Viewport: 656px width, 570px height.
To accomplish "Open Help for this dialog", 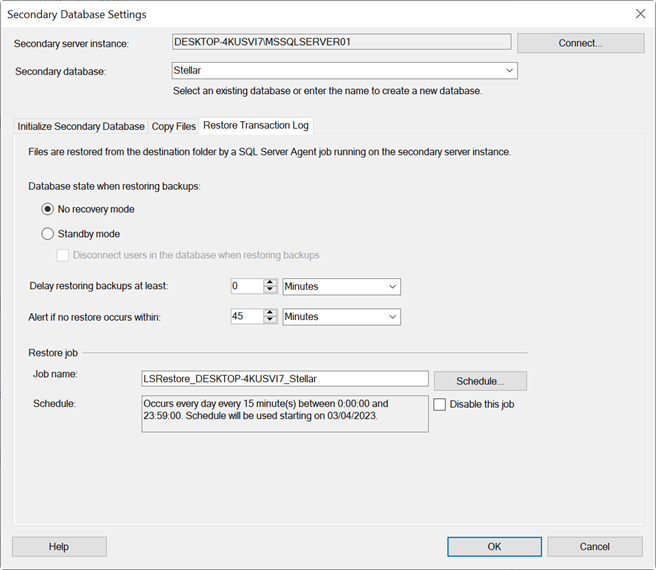I will 59,547.
